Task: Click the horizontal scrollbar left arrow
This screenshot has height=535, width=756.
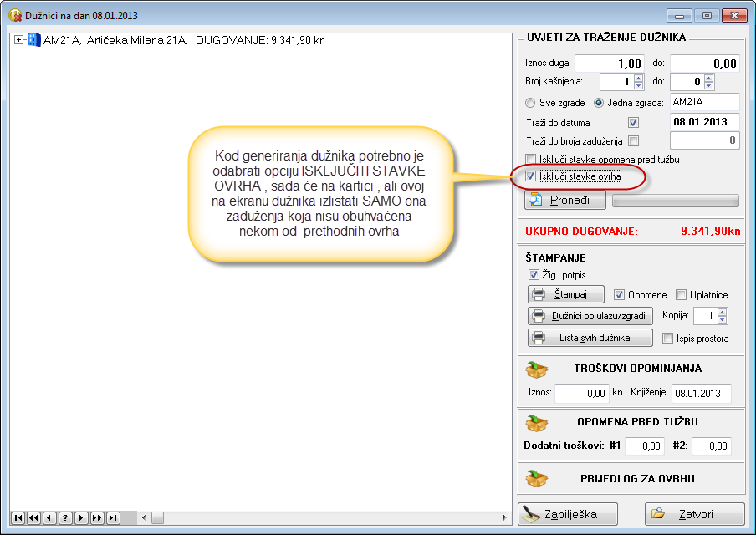Action: click(x=144, y=518)
